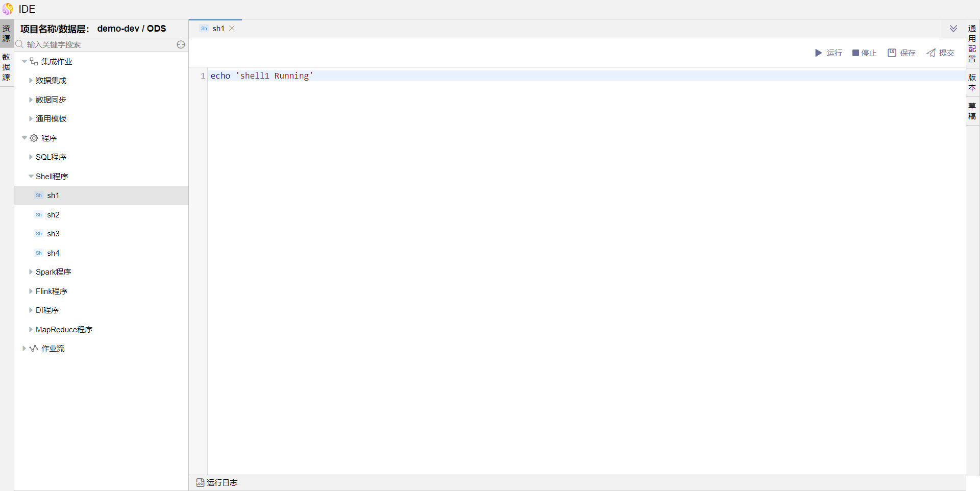Viewport: 980px width, 491px height.
Task: Click the keyword search input field
Action: tap(100, 45)
